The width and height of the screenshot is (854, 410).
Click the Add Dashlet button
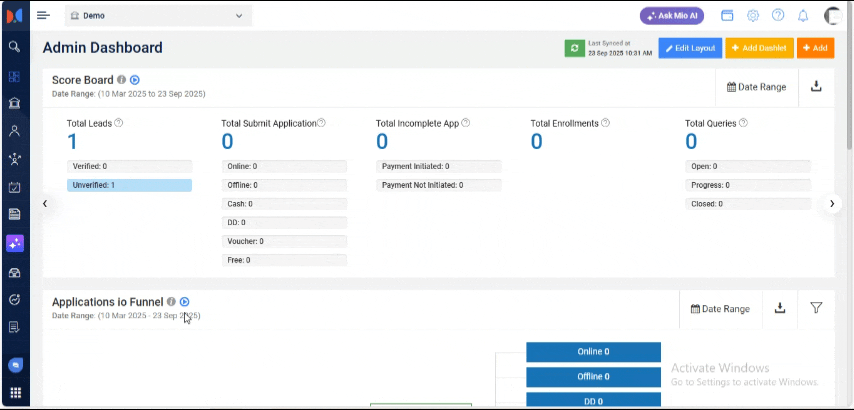(758, 48)
